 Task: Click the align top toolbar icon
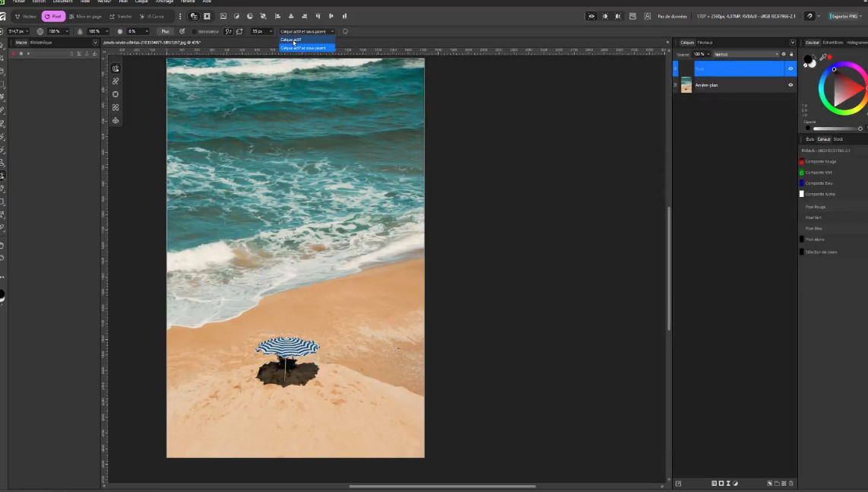pyautogui.click(x=318, y=17)
